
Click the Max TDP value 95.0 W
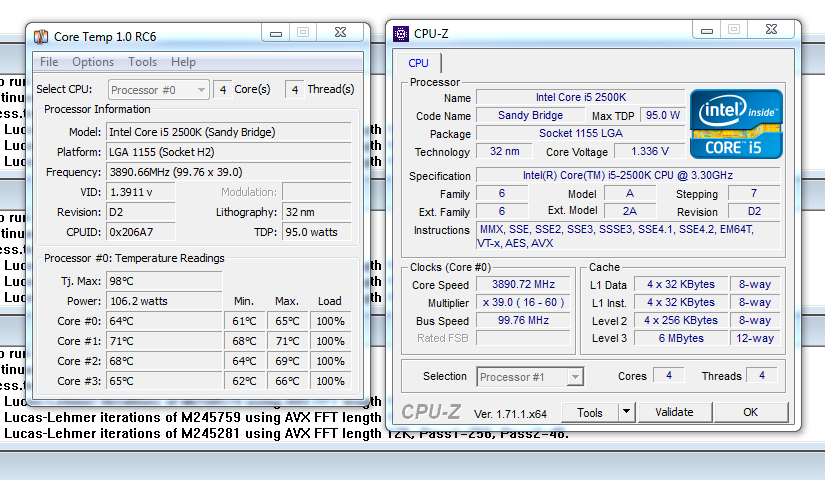click(662, 115)
